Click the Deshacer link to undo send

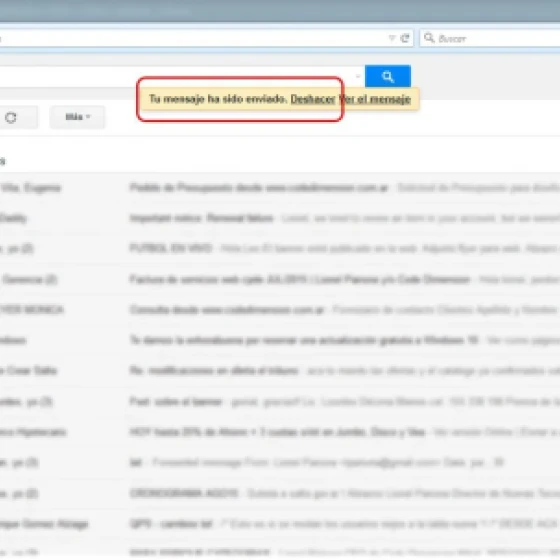coord(313,99)
